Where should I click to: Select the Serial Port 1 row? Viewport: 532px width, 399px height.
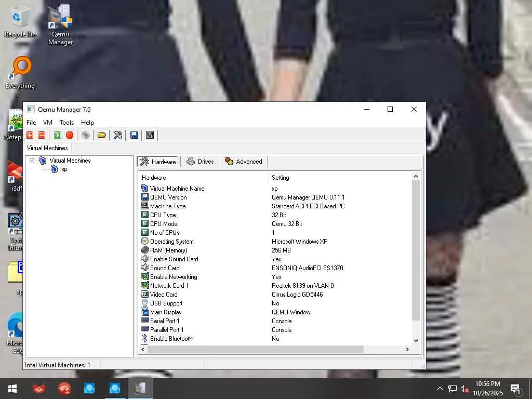(275, 321)
